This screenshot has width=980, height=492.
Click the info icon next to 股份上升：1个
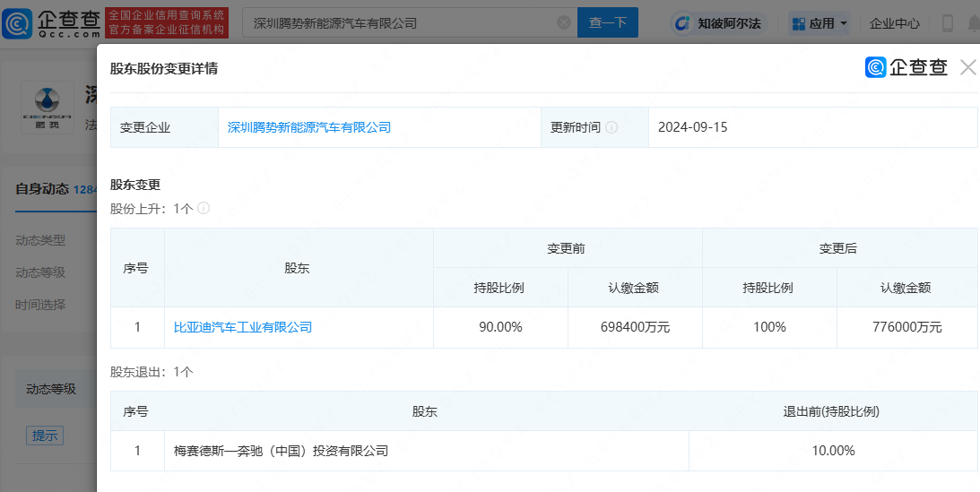point(204,208)
